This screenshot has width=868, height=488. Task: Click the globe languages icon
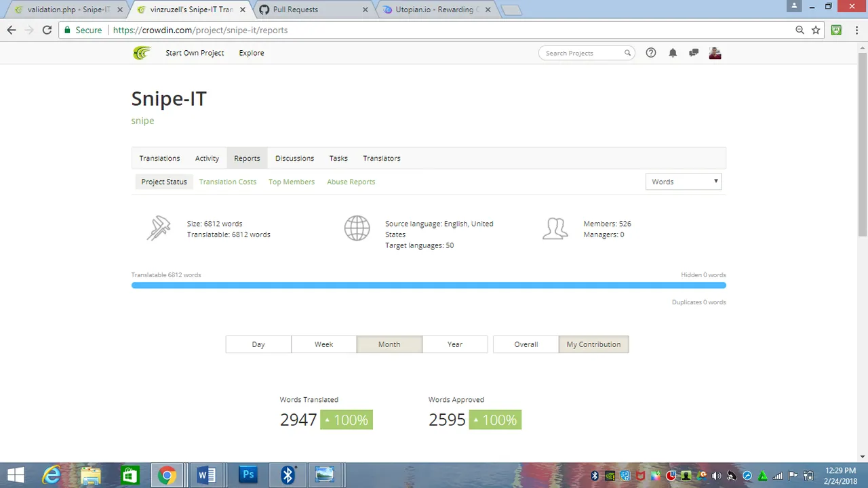[357, 228]
